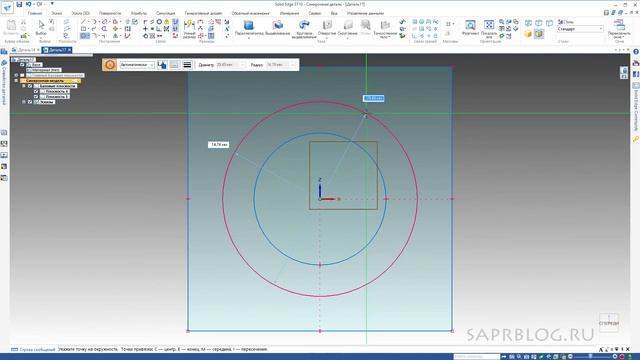Expand the Базовые плоскости tree node
The image size is (640, 360).
(x=24, y=86)
